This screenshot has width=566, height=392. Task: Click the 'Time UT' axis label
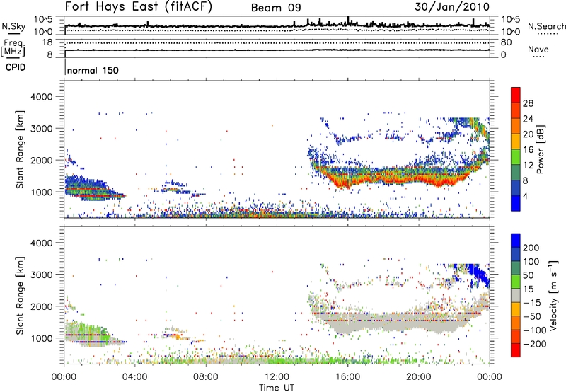[x=277, y=387]
